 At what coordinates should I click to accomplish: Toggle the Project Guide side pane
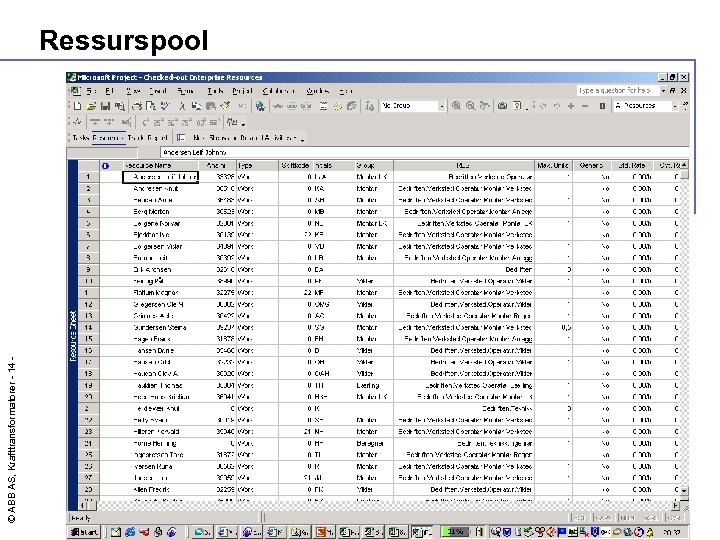tap(181, 138)
